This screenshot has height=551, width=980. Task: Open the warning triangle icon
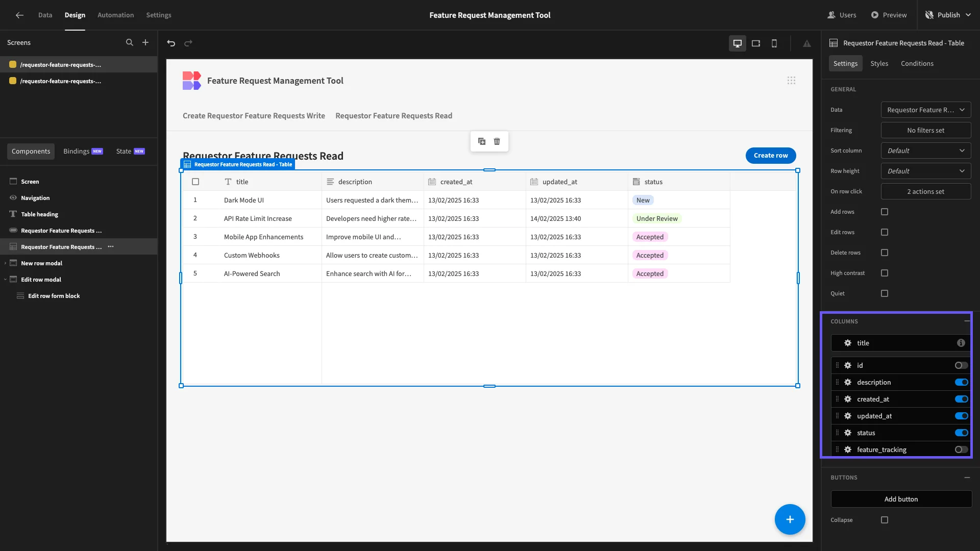tap(807, 43)
